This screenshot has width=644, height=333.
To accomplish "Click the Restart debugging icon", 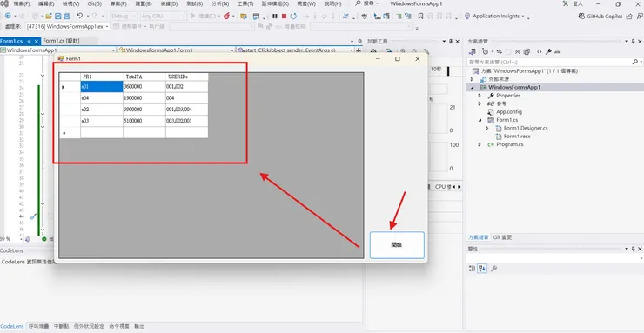I will coord(293,16).
